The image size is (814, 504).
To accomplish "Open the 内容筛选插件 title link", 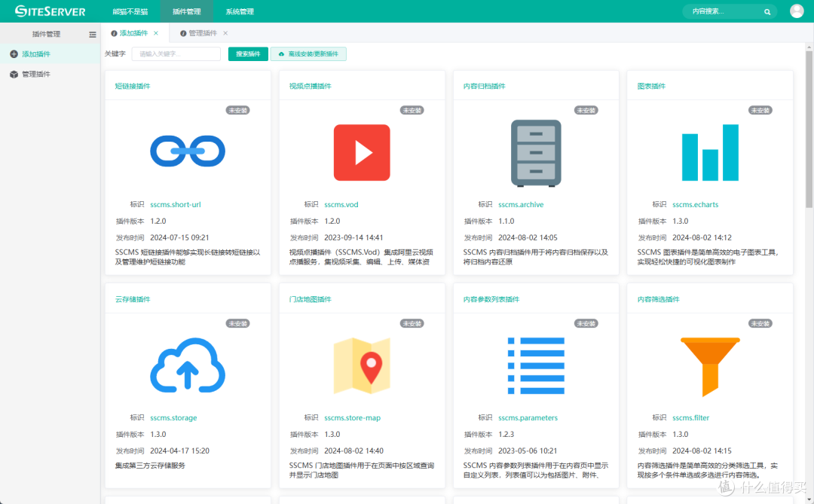I will tap(658, 300).
